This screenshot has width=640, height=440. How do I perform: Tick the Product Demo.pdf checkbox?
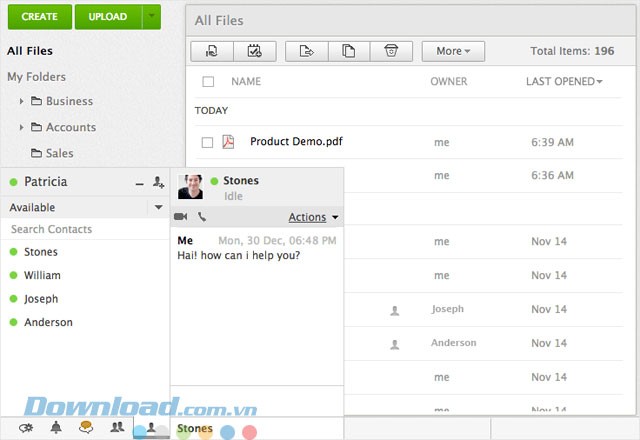point(207,142)
